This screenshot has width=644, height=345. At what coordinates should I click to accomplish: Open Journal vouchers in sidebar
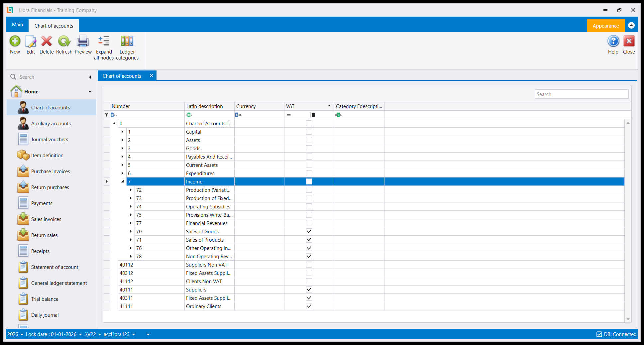[x=51, y=140]
